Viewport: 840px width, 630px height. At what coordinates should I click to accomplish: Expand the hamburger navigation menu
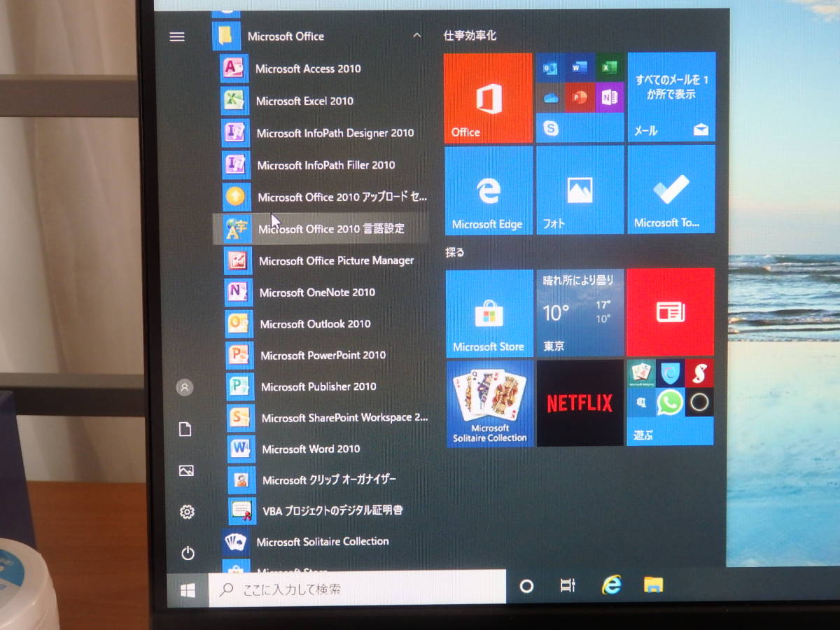[177, 36]
